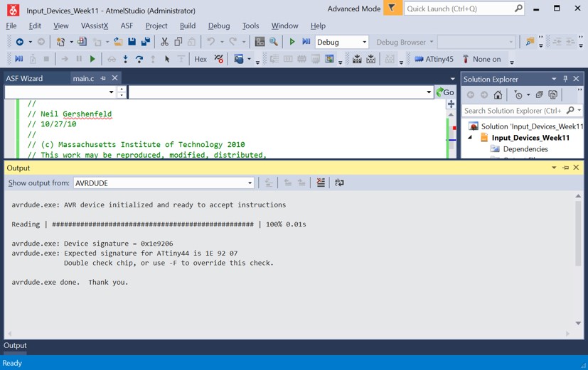Click the None on tool button
This screenshot has width=588, height=370.
tap(481, 59)
